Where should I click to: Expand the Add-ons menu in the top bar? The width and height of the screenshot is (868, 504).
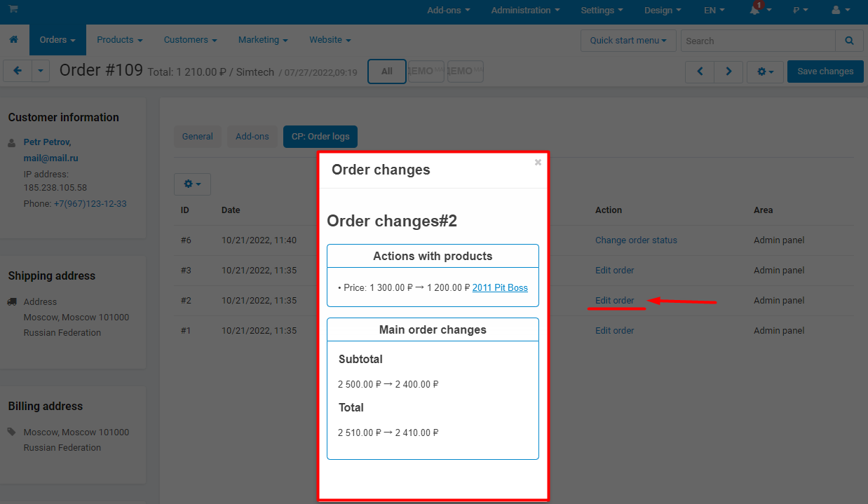pos(449,11)
